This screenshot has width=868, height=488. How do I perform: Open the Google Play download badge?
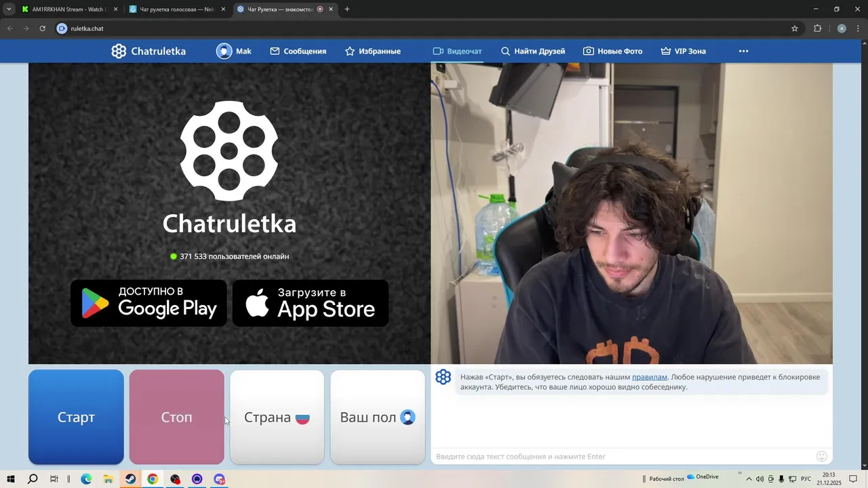[x=149, y=303]
